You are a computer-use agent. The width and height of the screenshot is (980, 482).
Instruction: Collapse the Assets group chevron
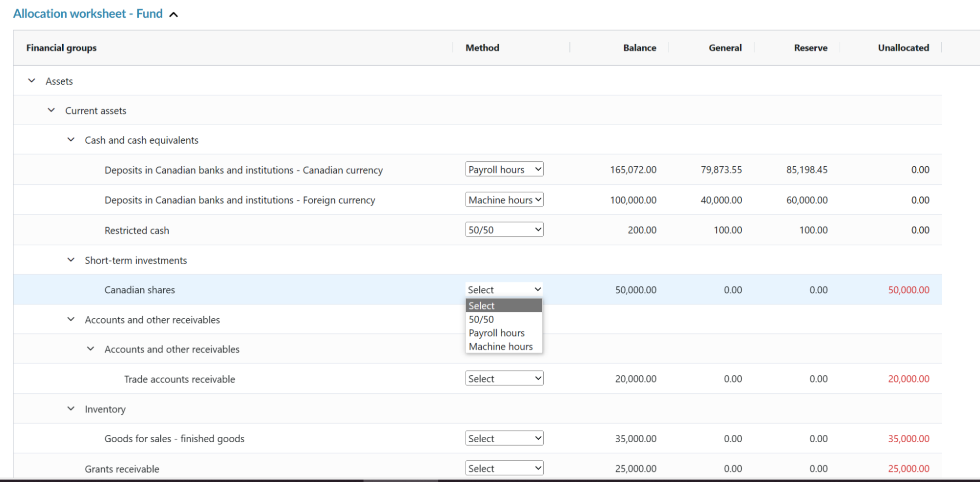pos(32,81)
